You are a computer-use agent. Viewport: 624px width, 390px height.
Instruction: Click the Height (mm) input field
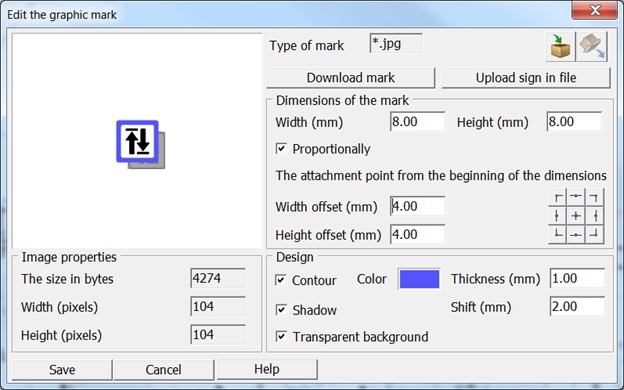(574, 121)
